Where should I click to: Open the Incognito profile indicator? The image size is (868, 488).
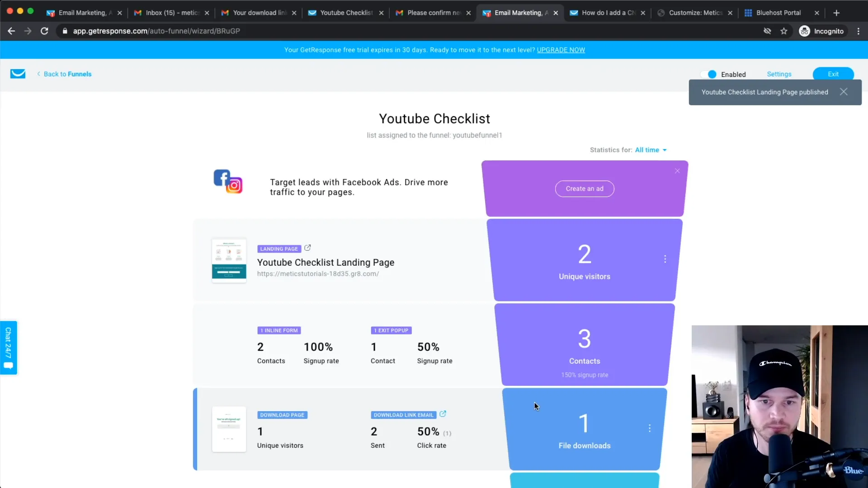click(x=821, y=31)
